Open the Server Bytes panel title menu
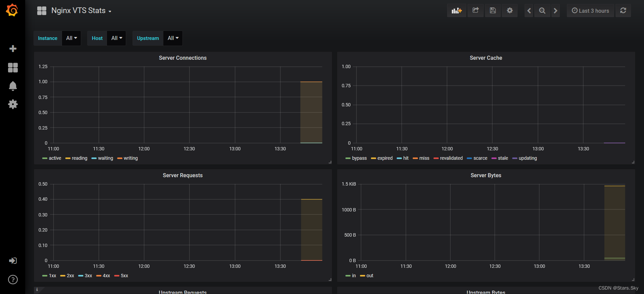644x294 pixels. point(486,175)
